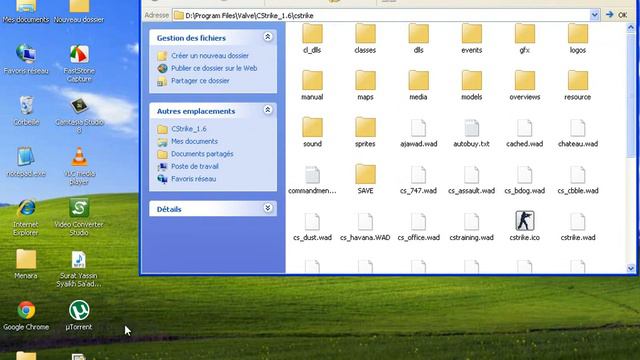Image resolution: width=640 pixels, height=360 pixels.
Task: Select the ajawad.wad file
Action: tap(418, 133)
